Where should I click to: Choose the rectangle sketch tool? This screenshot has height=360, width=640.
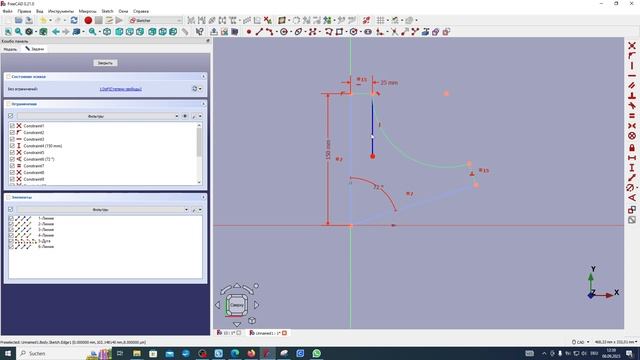pos(339,31)
